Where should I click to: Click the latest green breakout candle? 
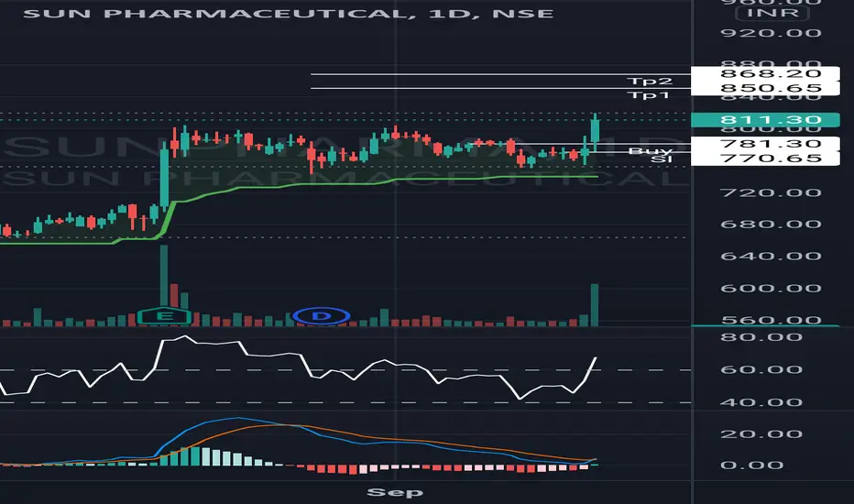pyautogui.click(x=595, y=132)
